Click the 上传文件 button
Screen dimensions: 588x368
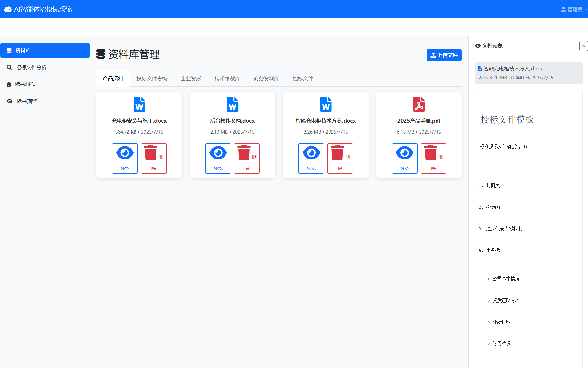444,55
